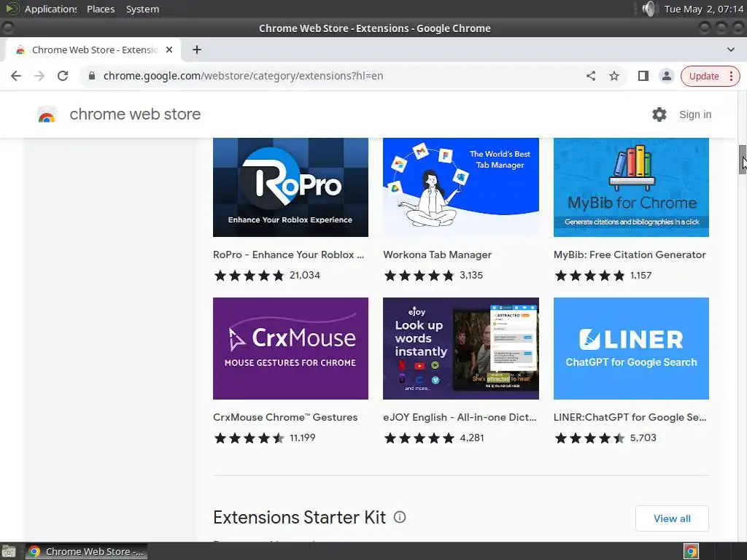Image resolution: width=747 pixels, height=560 pixels.
Task: Click CrxMouse rating count 11,199
Action: (x=303, y=437)
